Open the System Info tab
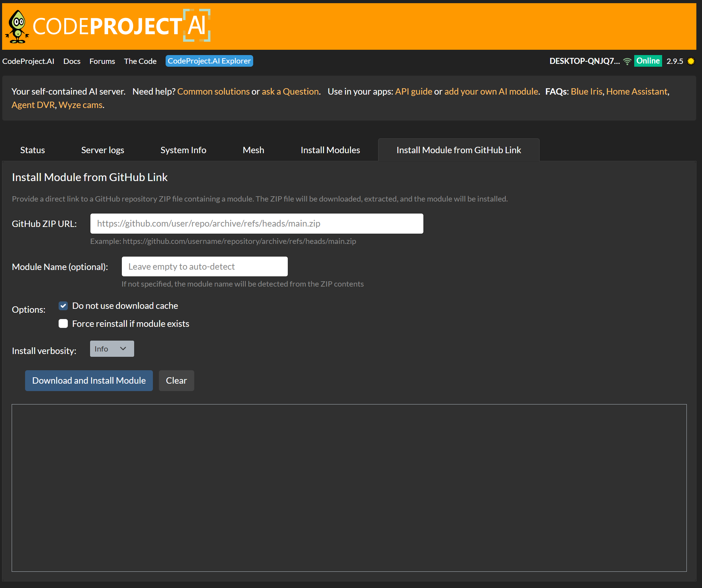 pos(183,150)
